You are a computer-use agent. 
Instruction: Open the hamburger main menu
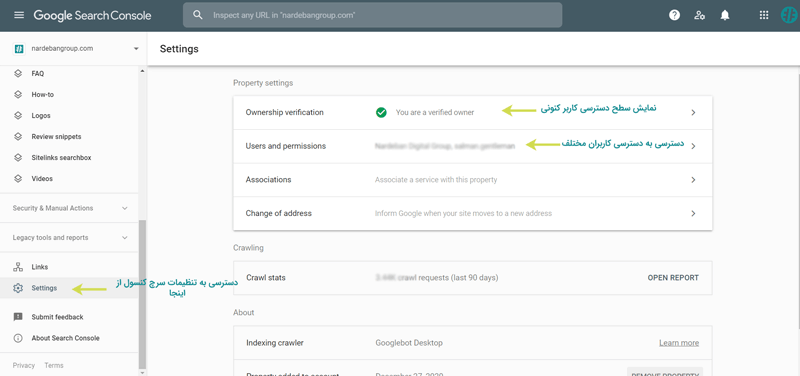[19, 15]
